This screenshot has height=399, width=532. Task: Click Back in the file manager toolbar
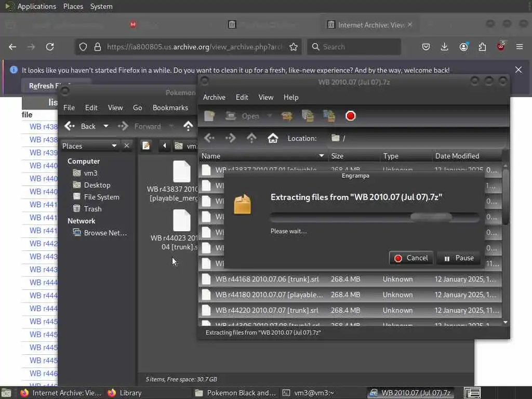point(80,126)
